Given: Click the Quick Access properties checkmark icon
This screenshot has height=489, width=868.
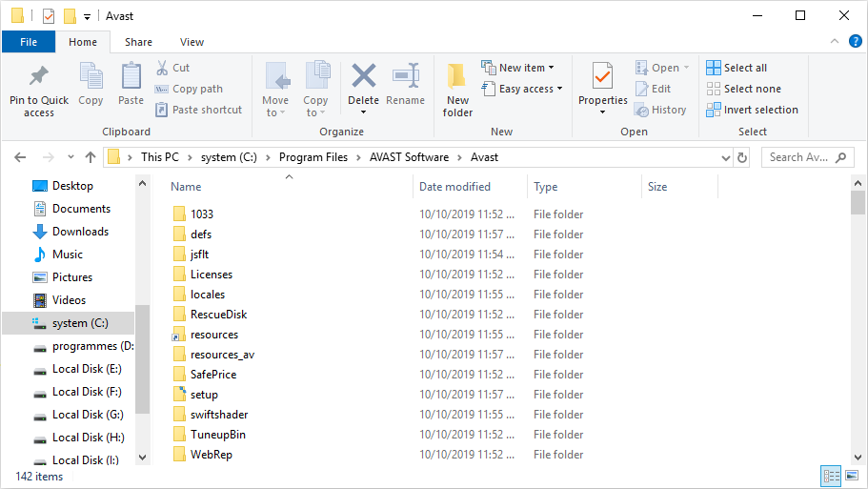Looking at the screenshot, I should pos(49,16).
